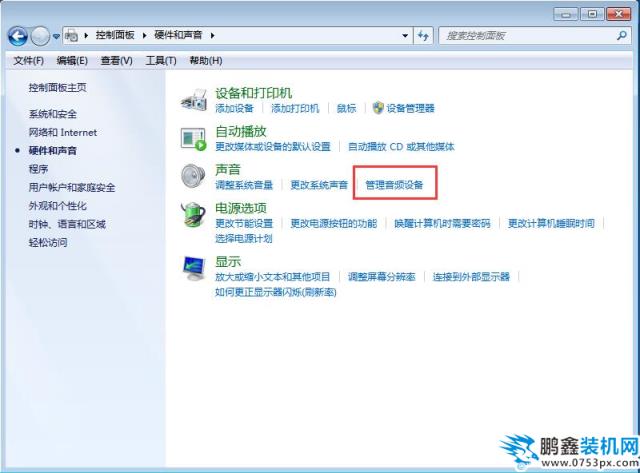Open 系统和安全 in sidebar
The height and width of the screenshot is (473, 640).
click(53, 114)
